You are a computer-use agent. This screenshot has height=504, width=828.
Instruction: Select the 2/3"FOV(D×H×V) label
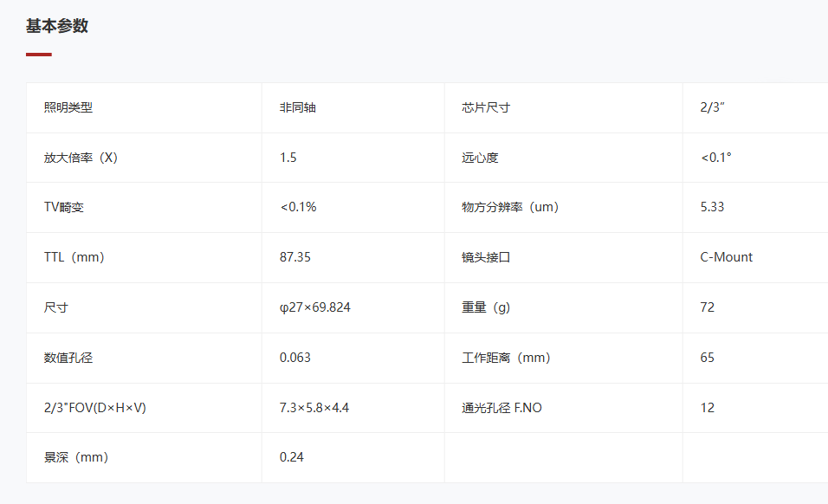[x=95, y=407]
